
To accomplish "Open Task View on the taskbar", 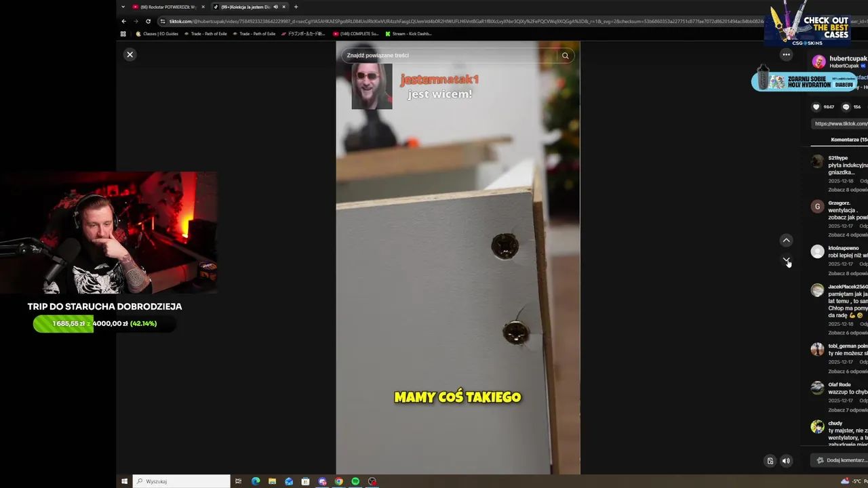I will click(x=238, y=481).
